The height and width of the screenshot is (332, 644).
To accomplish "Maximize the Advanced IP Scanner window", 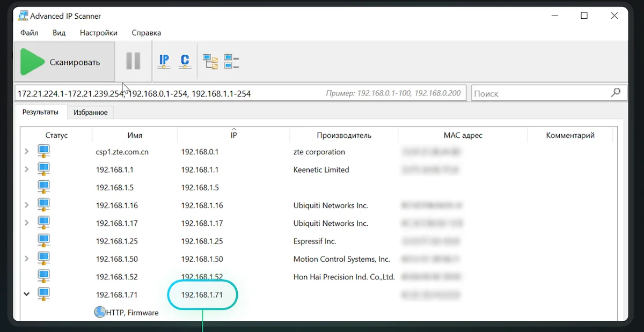I will (584, 16).
